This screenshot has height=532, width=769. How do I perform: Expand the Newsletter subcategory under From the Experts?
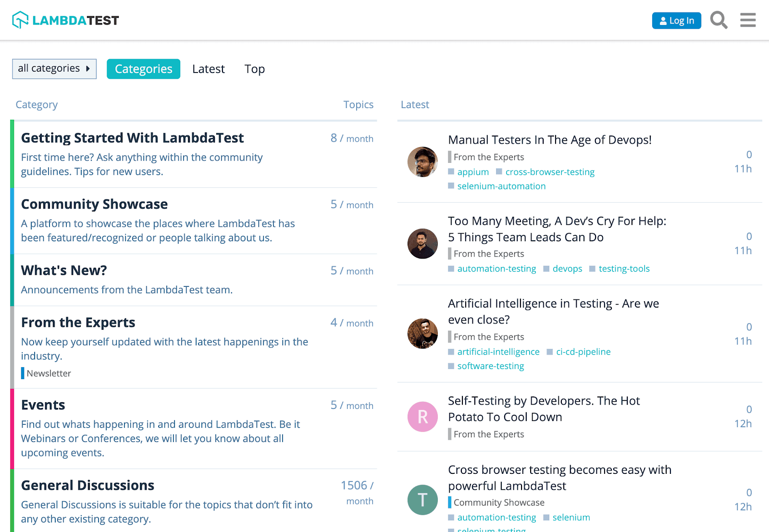[x=49, y=373]
